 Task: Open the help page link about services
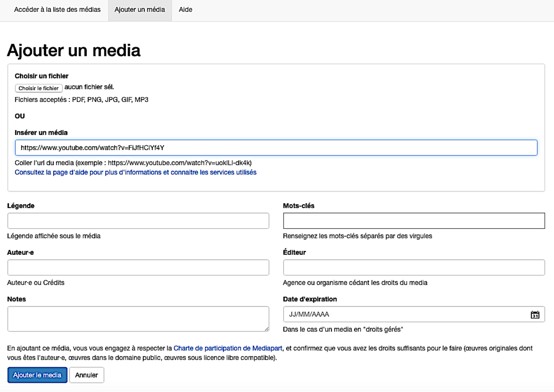click(x=135, y=172)
